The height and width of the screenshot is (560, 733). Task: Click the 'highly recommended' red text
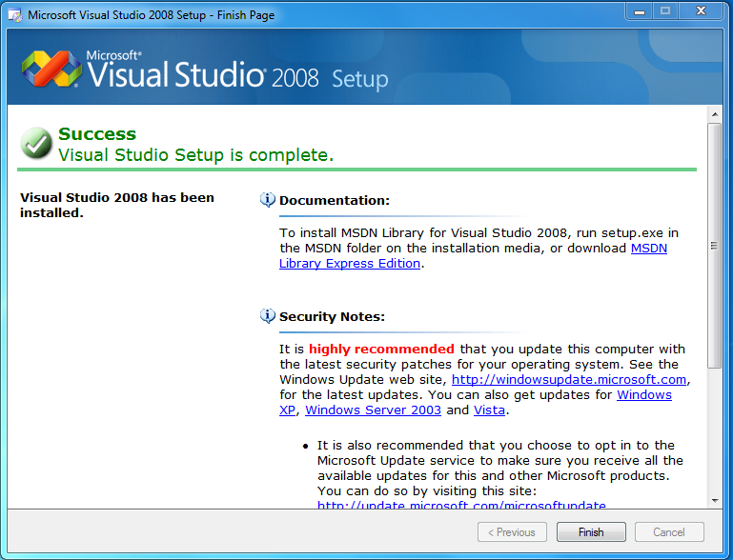point(381,349)
